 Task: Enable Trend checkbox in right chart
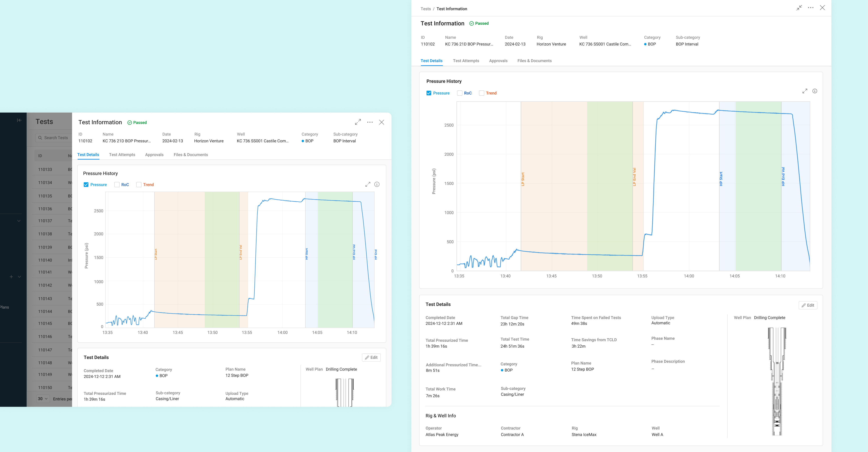(482, 93)
